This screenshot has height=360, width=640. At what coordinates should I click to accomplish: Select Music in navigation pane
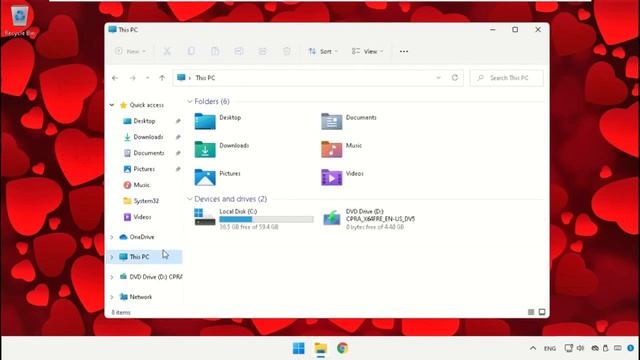pyautogui.click(x=141, y=185)
